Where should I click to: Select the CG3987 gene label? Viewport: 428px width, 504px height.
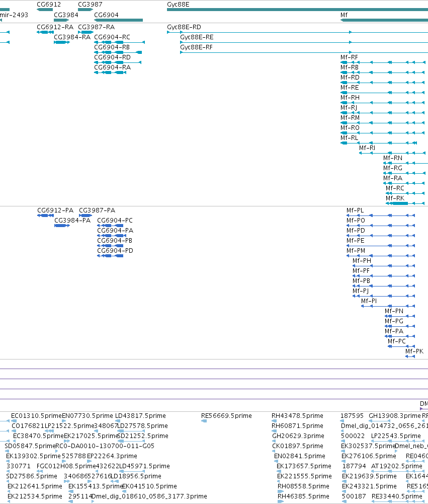click(90, 5)
